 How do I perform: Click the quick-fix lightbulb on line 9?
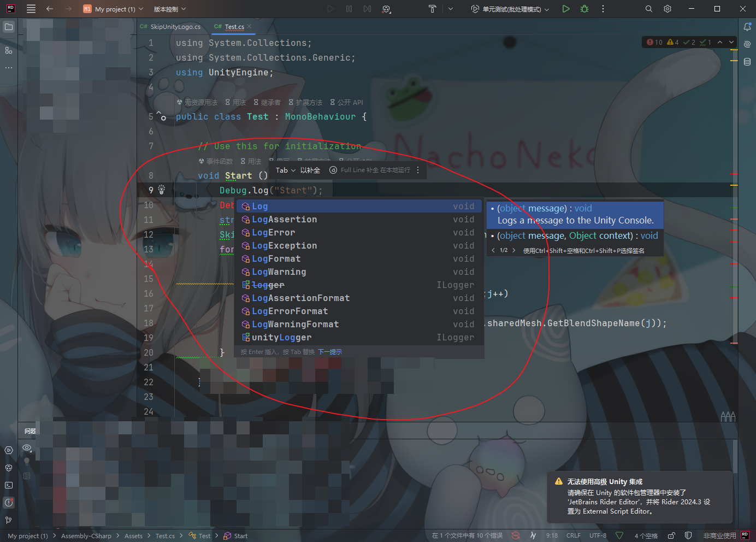[x=162, y=189]
